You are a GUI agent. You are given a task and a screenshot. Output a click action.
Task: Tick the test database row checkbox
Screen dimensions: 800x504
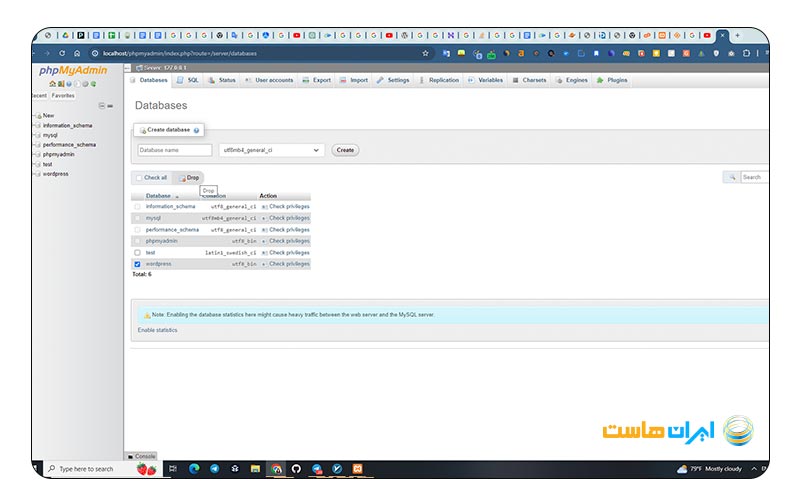[x=137, y=253]
